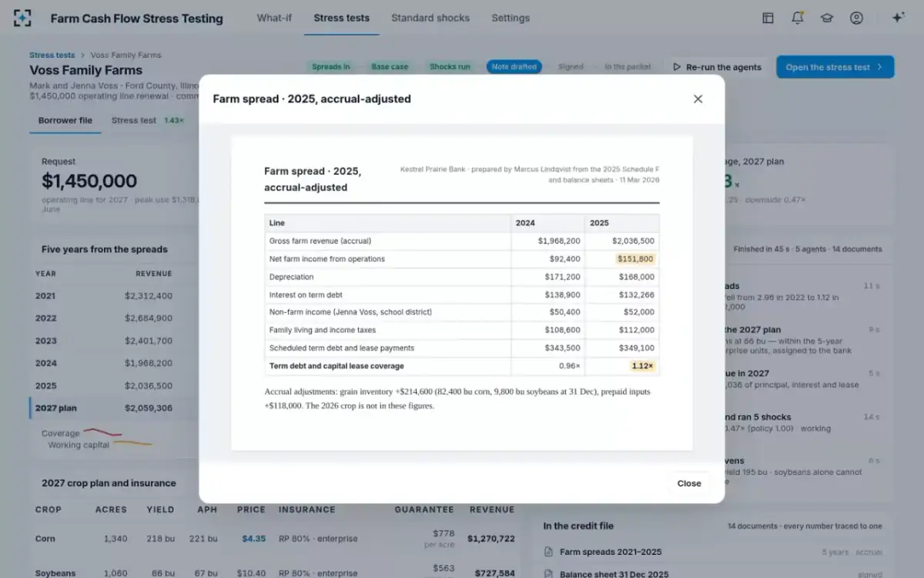Click Open the stress test button
The height and width of the screenshot is (578, 924).
pyautogui.click(x=835, y=67)
